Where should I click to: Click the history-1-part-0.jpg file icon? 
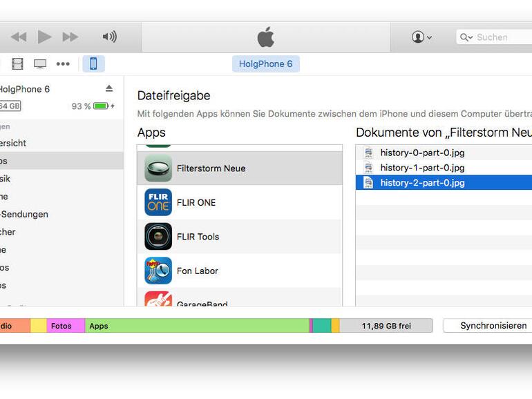(x=368, y=168)
